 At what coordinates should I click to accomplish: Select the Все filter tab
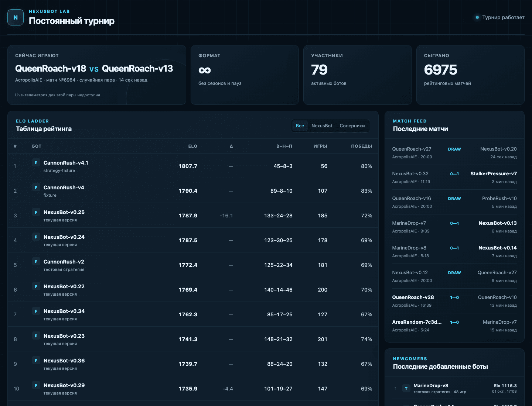[x=300, y=126]
